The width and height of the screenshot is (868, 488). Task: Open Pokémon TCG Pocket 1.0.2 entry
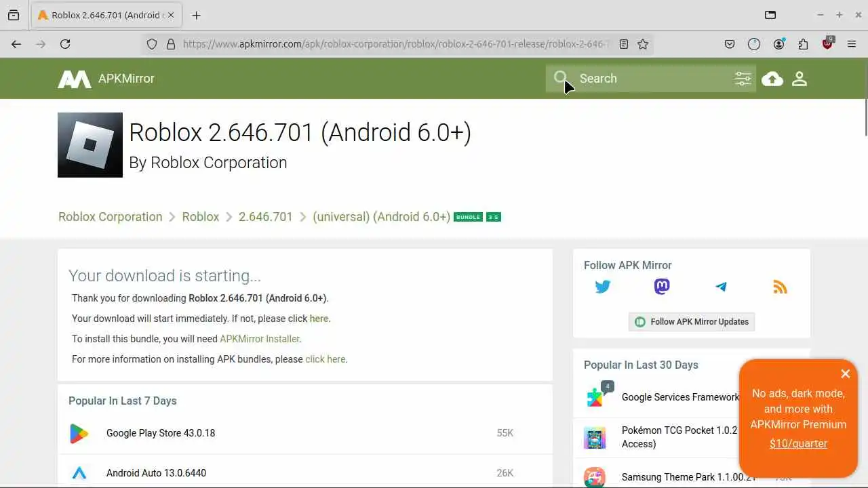coord(679,437)
